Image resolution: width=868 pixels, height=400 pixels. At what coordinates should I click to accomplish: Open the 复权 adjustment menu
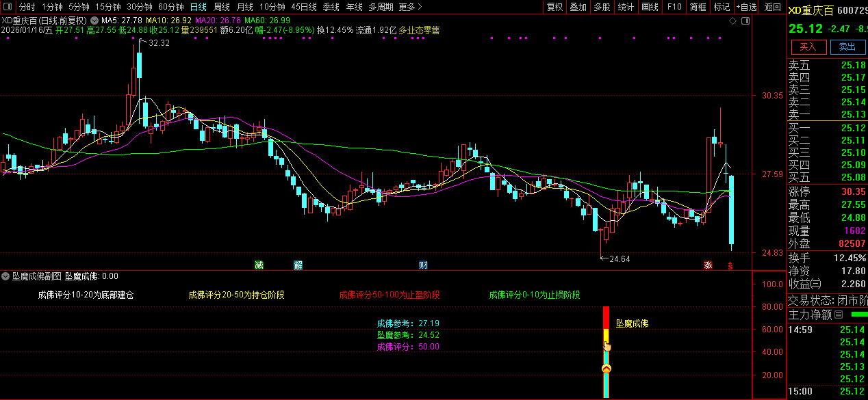[554, 7]
